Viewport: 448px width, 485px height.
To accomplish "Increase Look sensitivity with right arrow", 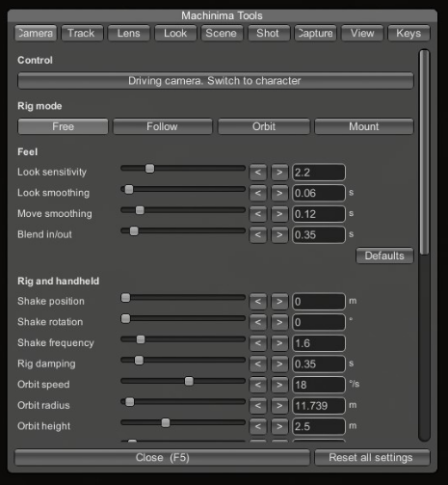I will point(279,173).
